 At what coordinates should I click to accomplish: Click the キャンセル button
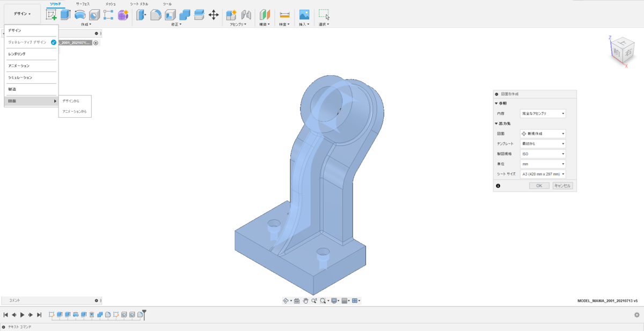563,186
